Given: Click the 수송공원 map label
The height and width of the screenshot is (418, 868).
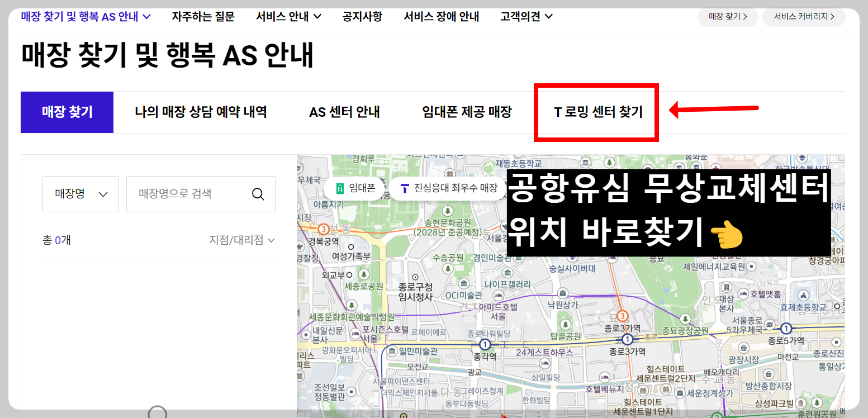Looking at the screenshot, I should pos(448,258).
